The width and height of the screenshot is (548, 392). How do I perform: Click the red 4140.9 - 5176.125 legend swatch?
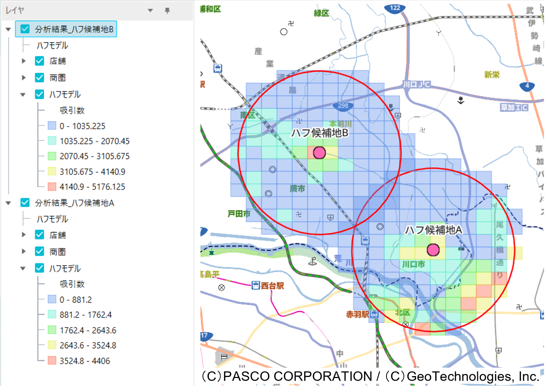click(x=52, y=187)
